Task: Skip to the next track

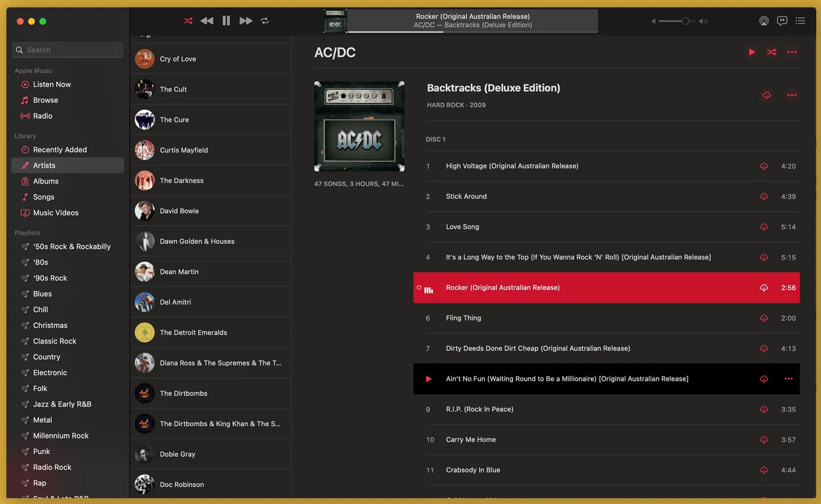Action: 246,21
